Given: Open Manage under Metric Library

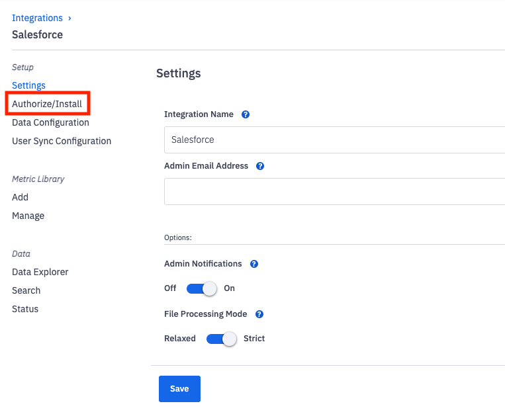Looking at the screenshot, I should [x=28, y=216].
